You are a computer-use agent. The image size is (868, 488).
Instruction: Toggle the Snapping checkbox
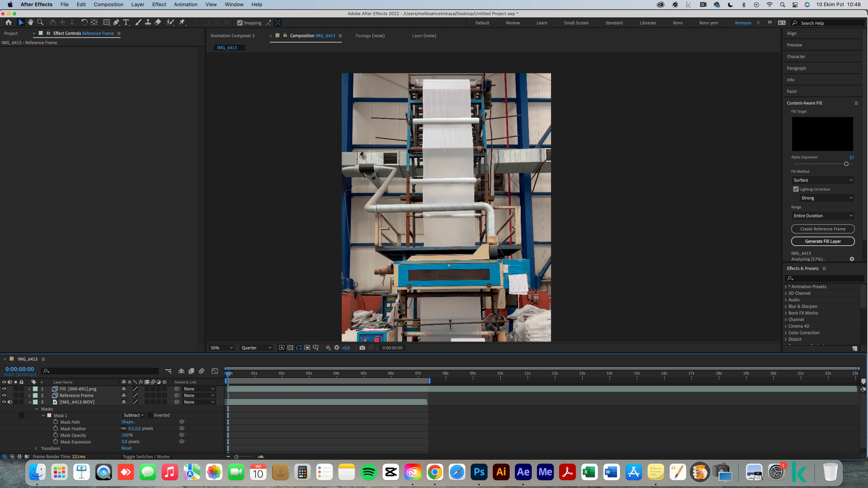coord(240,23)
